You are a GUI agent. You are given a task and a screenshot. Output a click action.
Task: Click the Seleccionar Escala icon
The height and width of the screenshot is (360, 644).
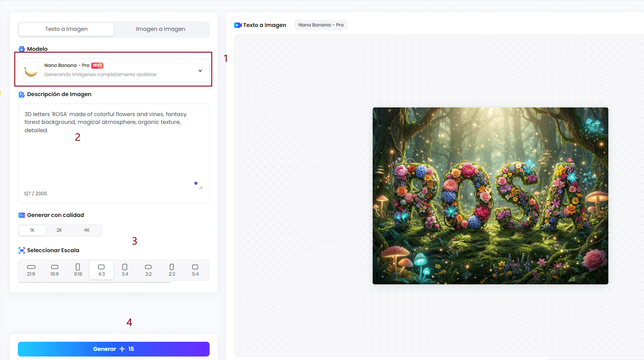pyautogui.click(x=21, y=250)
